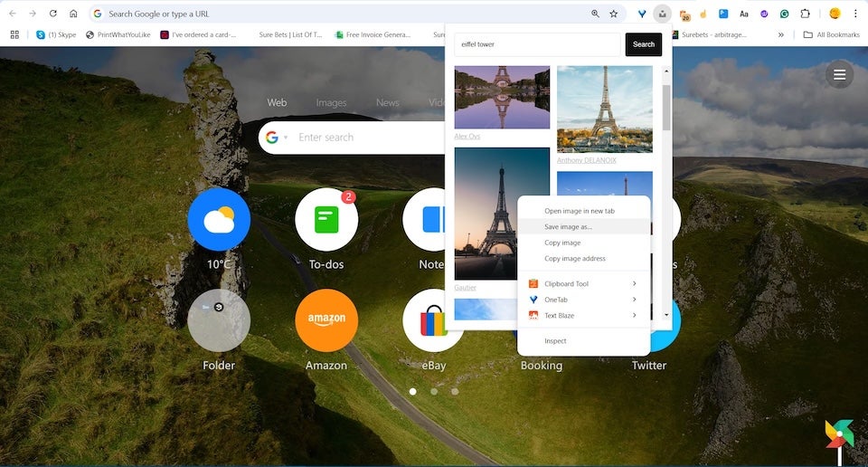Open the PrintWhatYouLike bookmark
Screen dimensions: 868x467
pyautogui.click(x=118, y=34)
